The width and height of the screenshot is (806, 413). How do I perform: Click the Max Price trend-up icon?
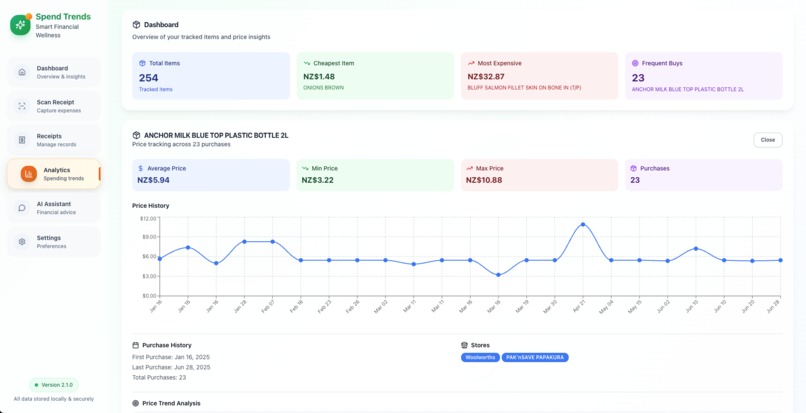point(469,168)
